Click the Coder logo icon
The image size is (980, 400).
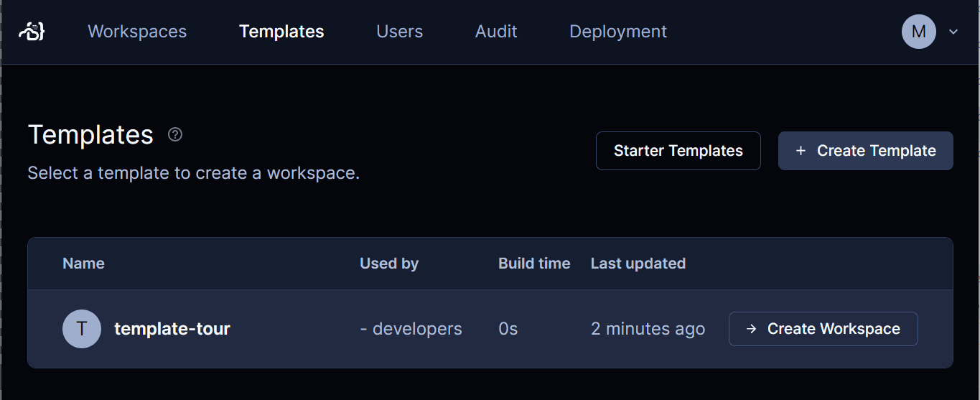point(32,32)
